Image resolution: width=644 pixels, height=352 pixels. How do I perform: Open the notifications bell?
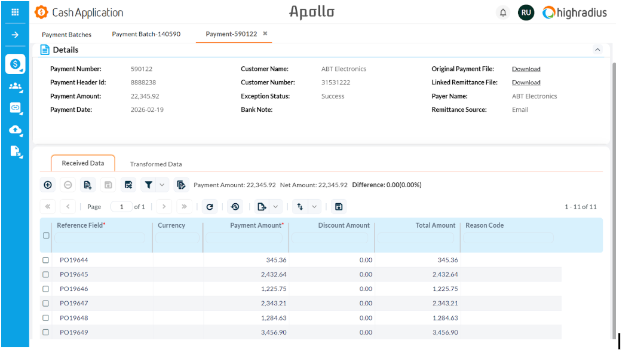click(503, 13)
